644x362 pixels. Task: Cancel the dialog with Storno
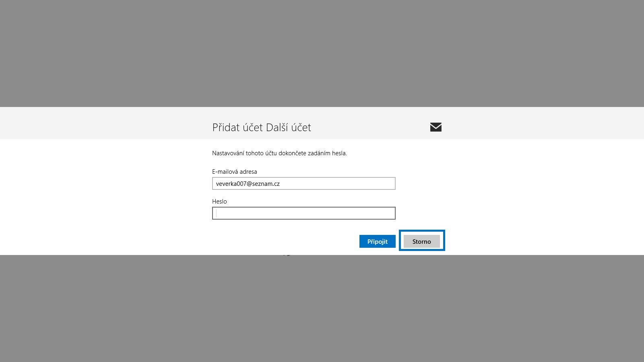421,241
